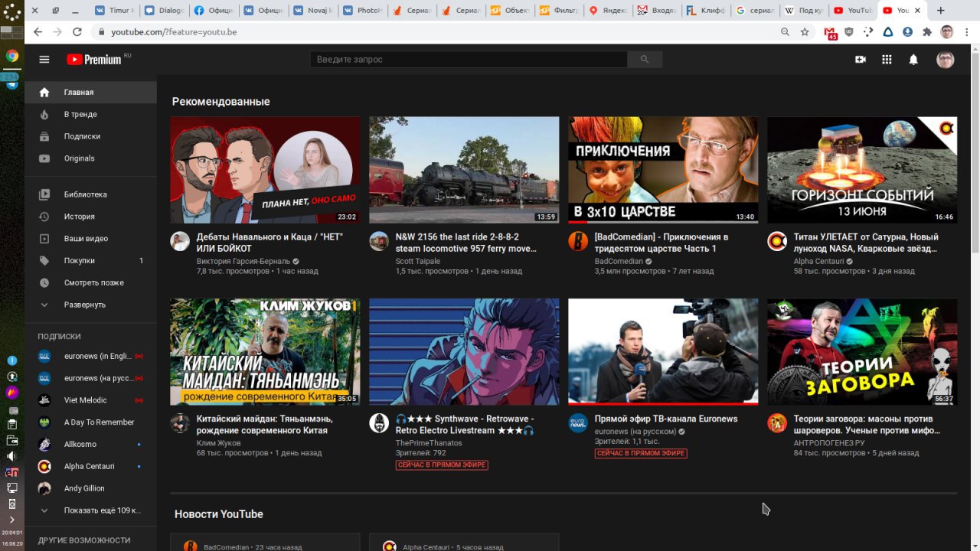Click Клим Жуков channel avatar icon

180,423
